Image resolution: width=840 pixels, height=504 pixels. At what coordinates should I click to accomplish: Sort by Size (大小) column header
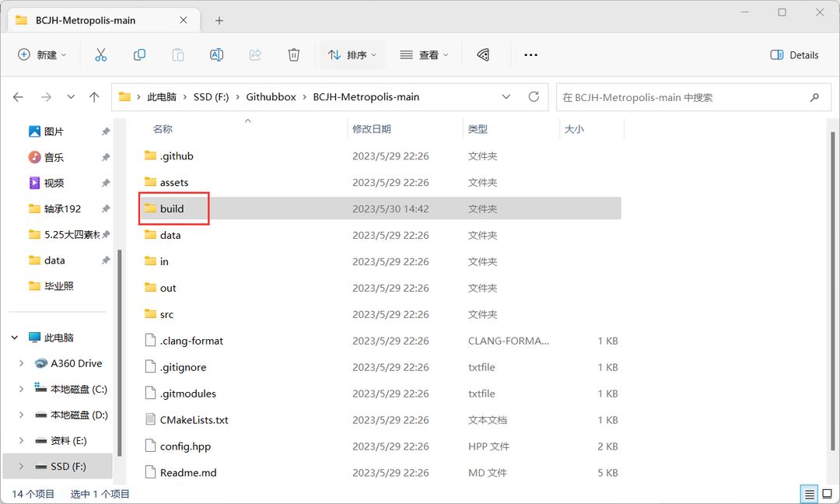tap(574, 129)
